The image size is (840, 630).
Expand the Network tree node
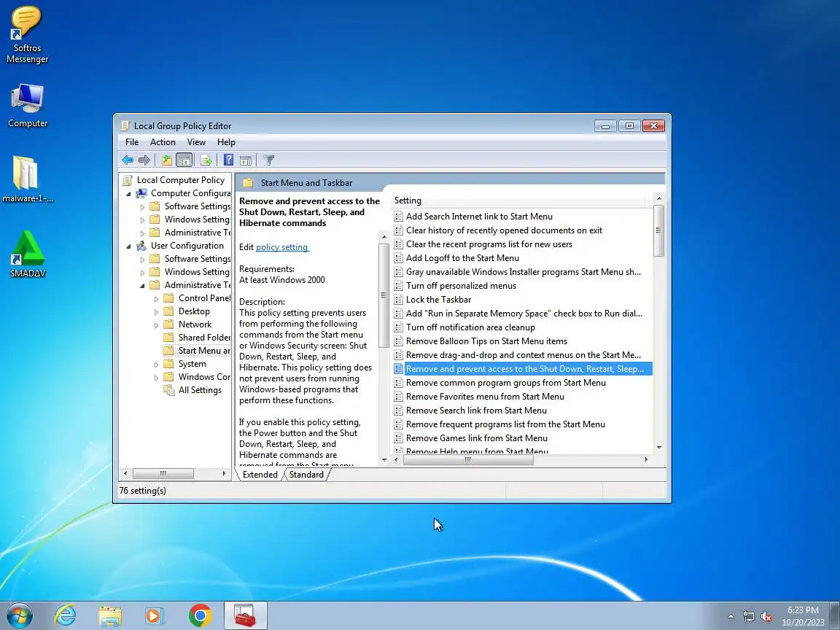157,325
